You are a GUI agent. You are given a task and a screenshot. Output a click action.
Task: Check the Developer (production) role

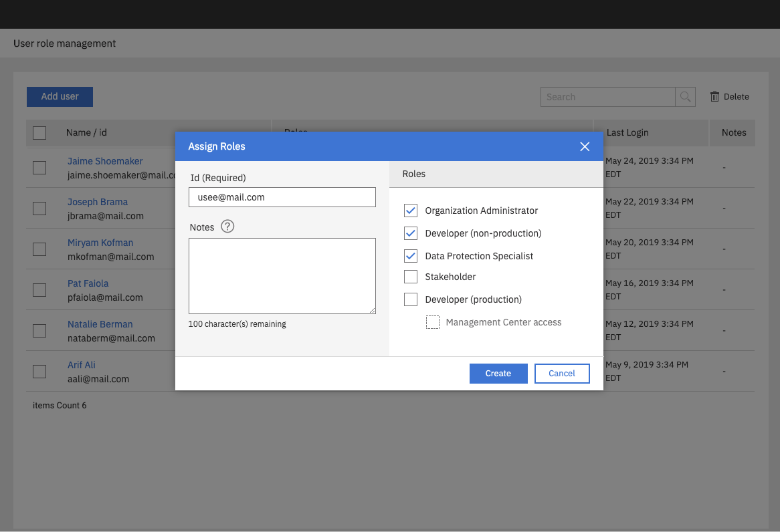(411, 299)
